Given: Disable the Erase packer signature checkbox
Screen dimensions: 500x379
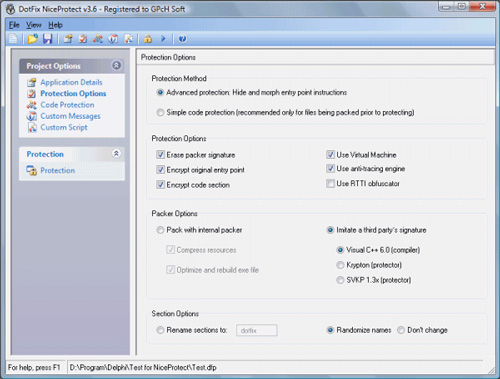Looking at the screenshot, I should pyautogui.click(x=160, y=155).
